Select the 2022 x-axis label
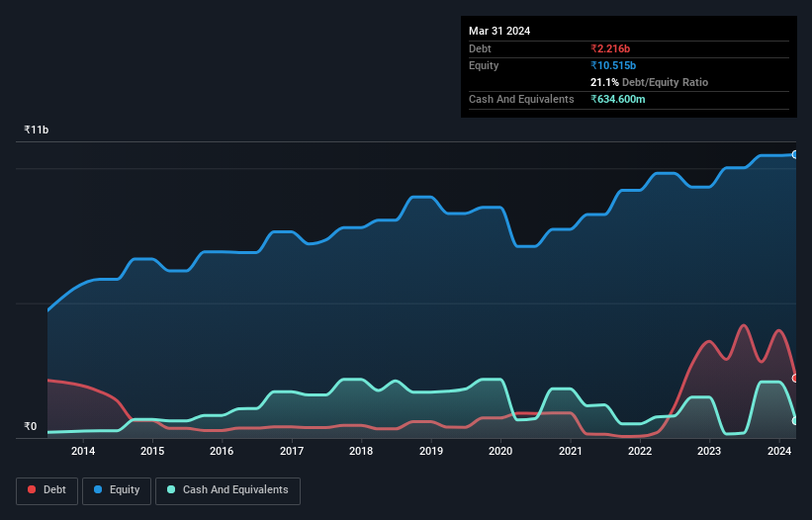Viewport: 812px width, 520px height. click(640, 451)
